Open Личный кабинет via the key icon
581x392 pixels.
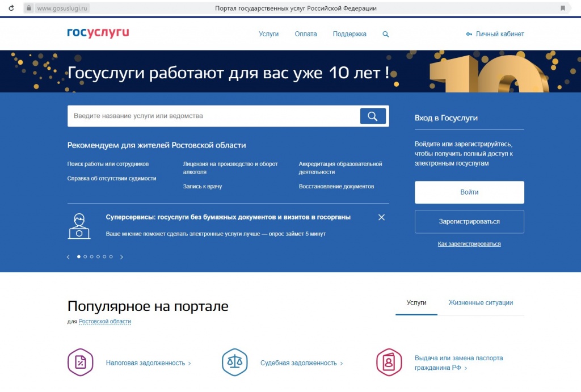(x=495, y=34)
